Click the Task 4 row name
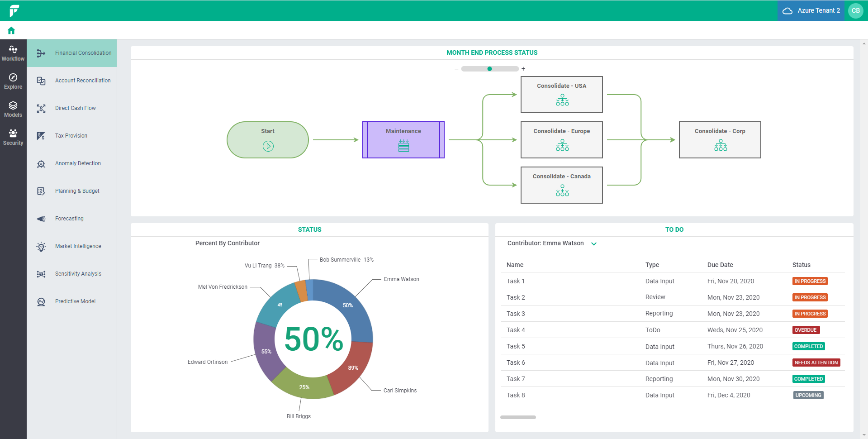This screenshot has width=868, height=439. click(x=516, y=330)
